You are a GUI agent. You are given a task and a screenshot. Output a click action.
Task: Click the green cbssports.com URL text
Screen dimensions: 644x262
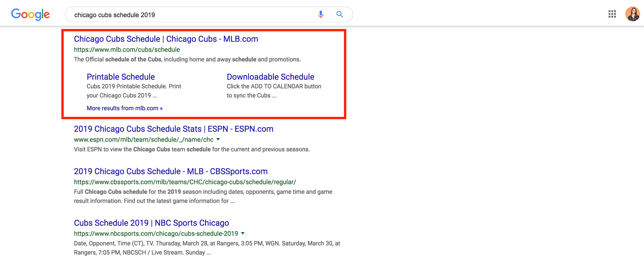185,182
